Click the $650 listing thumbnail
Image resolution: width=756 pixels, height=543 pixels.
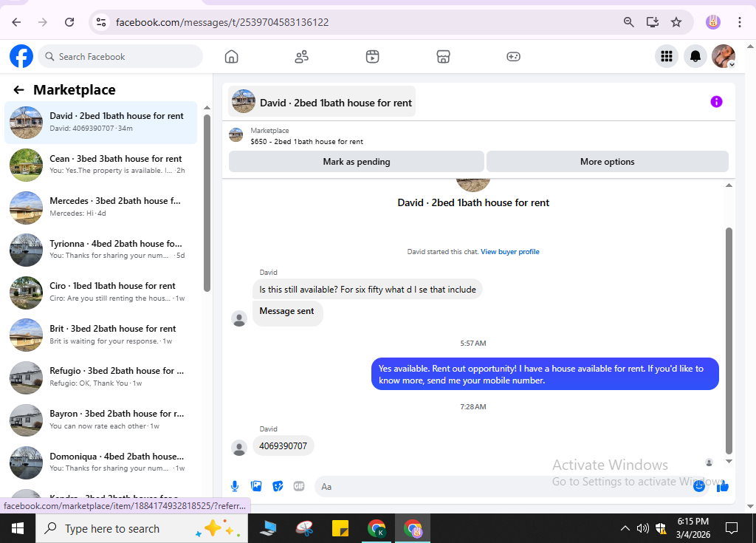coord(236,135)
